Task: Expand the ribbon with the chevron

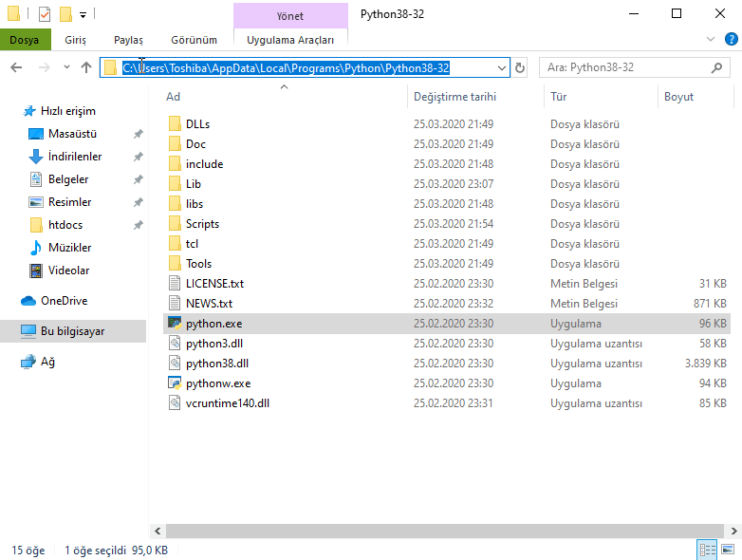Action: [712, 40]
